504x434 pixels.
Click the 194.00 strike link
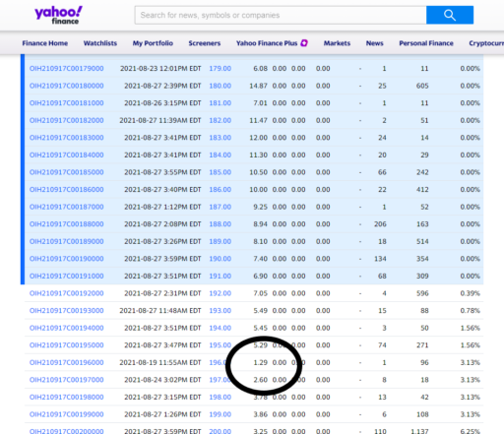coord(220,328)
